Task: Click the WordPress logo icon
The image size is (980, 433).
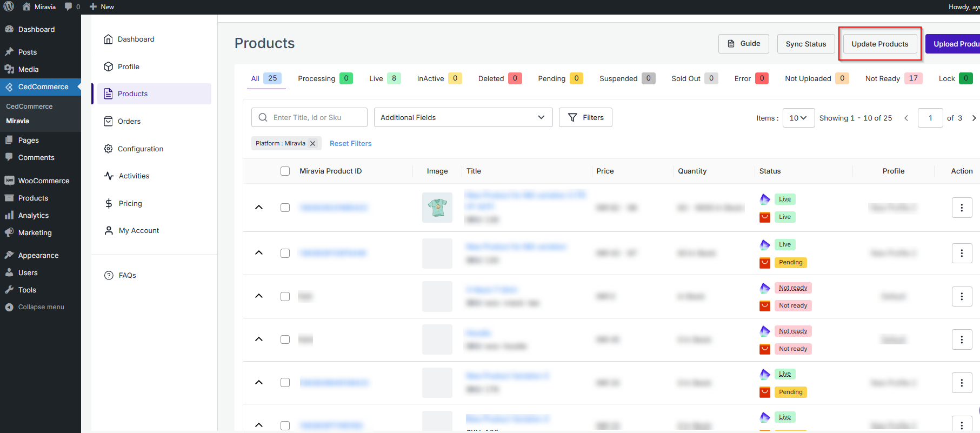Action: 9,6
